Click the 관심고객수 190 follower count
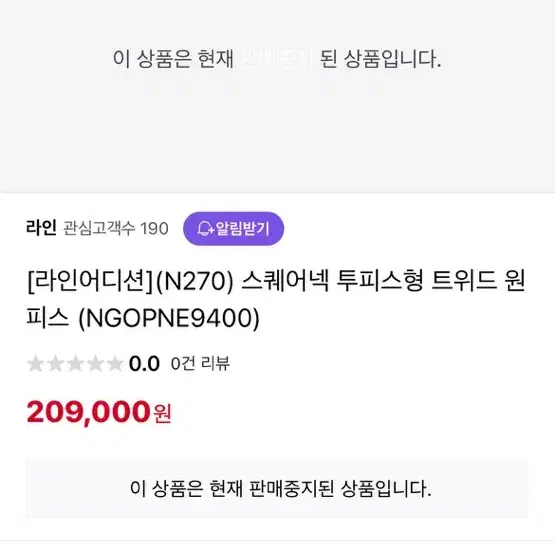Screen dimensions: 555x555 [115, 228]
